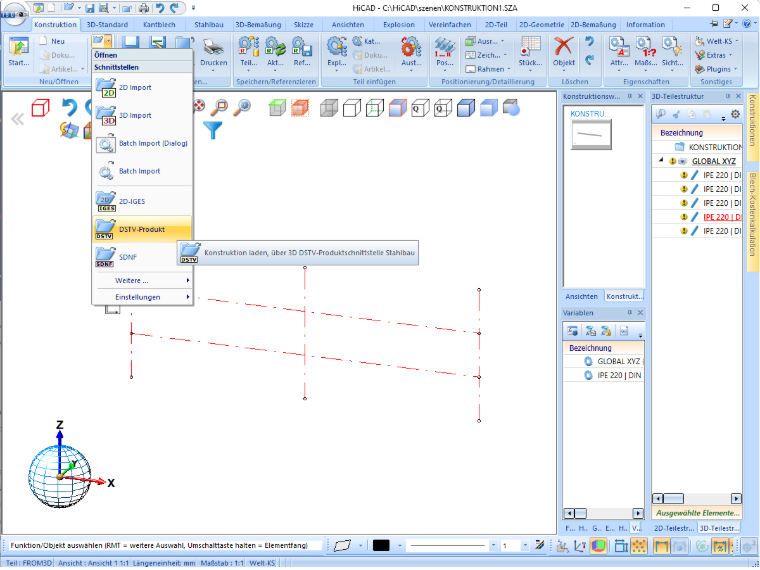Click the zoom magnifier icon
Viewport: 760px width, 570px height.
(219, 107)
